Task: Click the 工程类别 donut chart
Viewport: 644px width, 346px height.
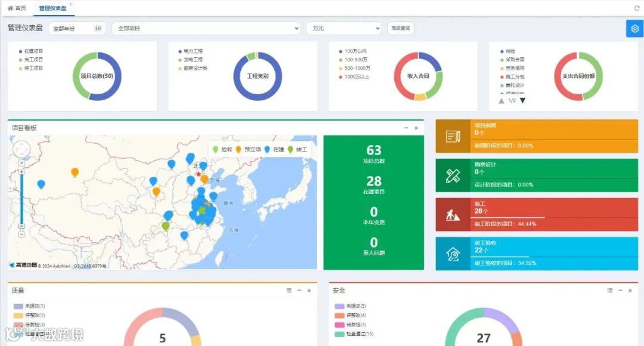Action: click(x=258, y=76)
